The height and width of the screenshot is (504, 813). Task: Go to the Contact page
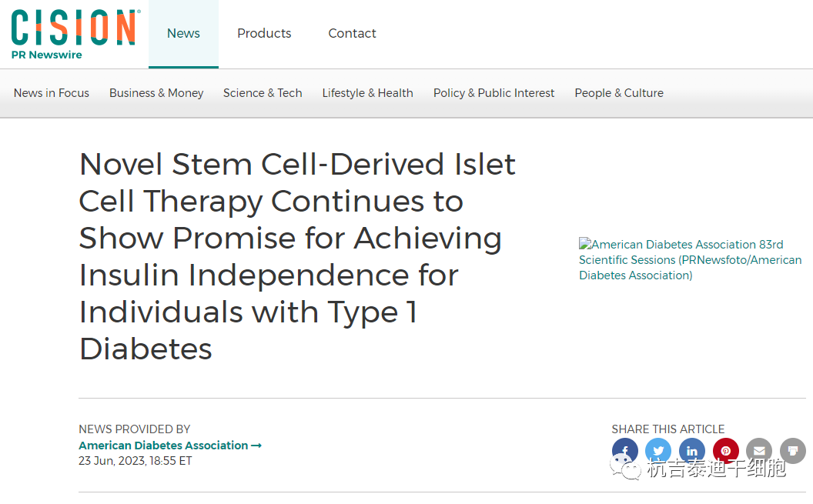point(352,34)
